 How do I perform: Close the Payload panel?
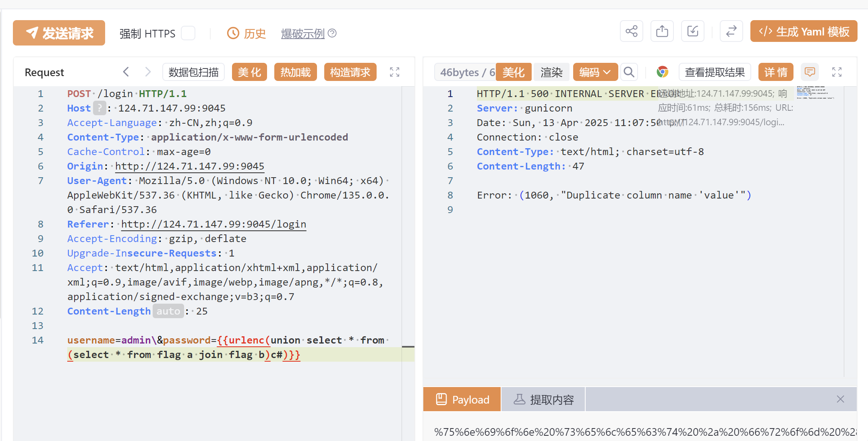tap(840, 399)
